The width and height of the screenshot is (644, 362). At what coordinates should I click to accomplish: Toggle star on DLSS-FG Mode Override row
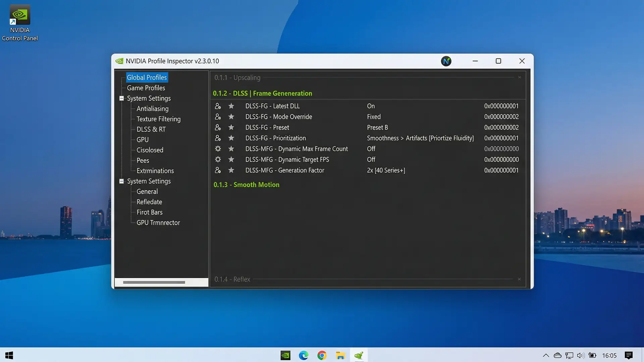coord(231,117)
